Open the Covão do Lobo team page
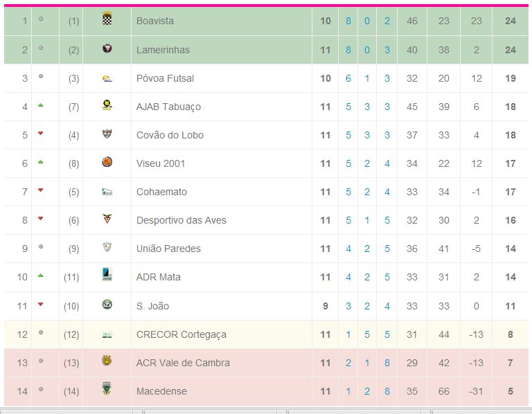This screenshot has width=532, height=414. tap(170, 135)
